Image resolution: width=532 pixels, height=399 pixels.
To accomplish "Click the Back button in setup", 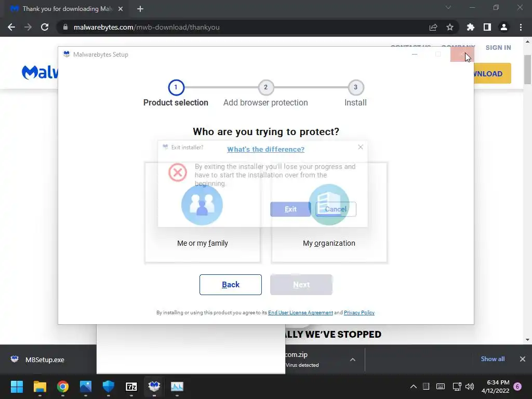I will pyautogui.click(x=231, y=285).
